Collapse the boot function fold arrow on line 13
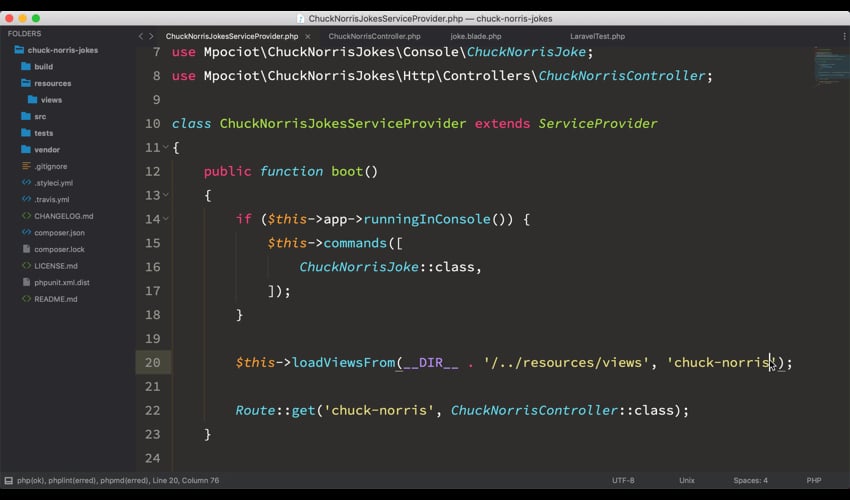This screenshot has width=850, height=500. [x=165, y=195]
